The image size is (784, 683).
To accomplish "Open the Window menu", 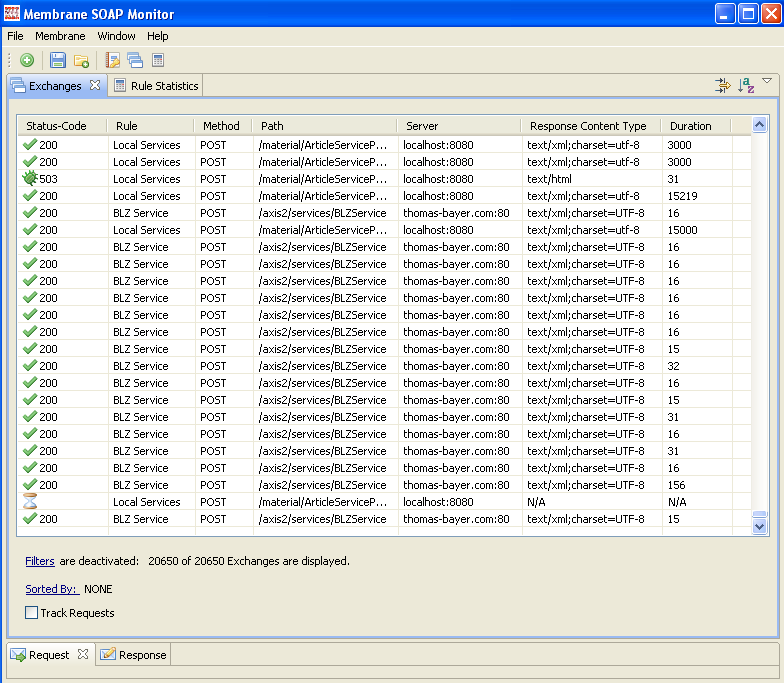I will (x=116, y=36).
